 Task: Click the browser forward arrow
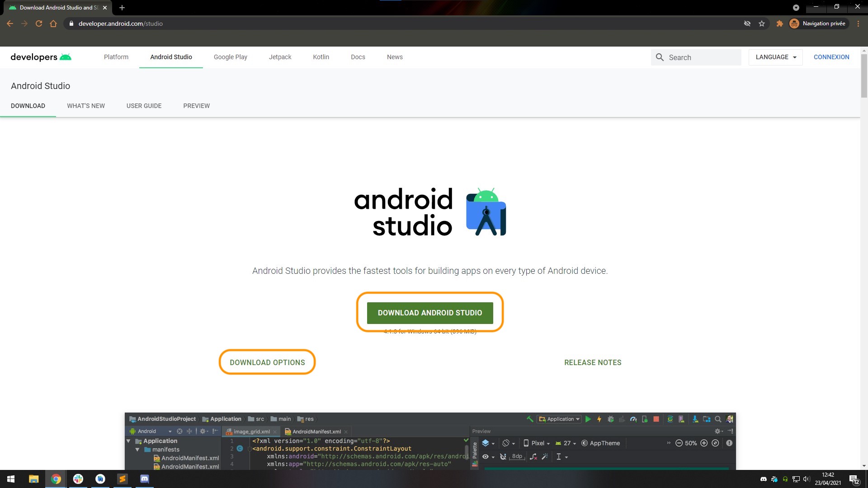pos(24,23)
